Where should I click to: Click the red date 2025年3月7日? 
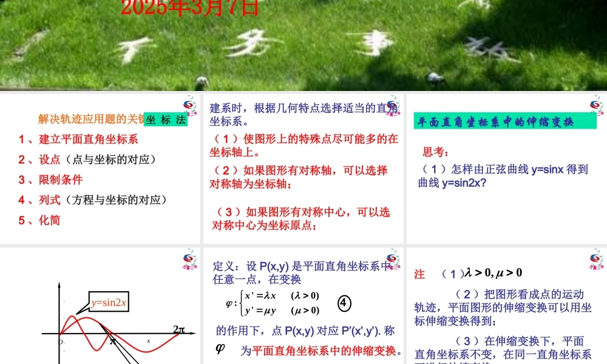point(189,8)
